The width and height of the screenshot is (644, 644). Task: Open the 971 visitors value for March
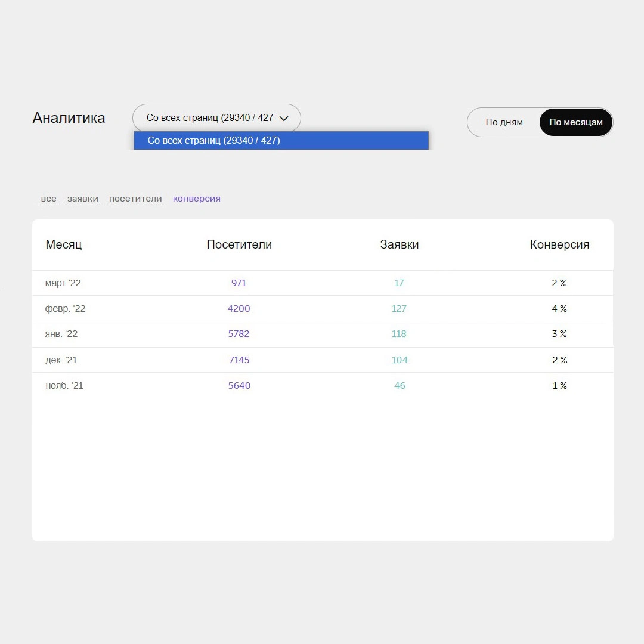click(x=239, y=283)
